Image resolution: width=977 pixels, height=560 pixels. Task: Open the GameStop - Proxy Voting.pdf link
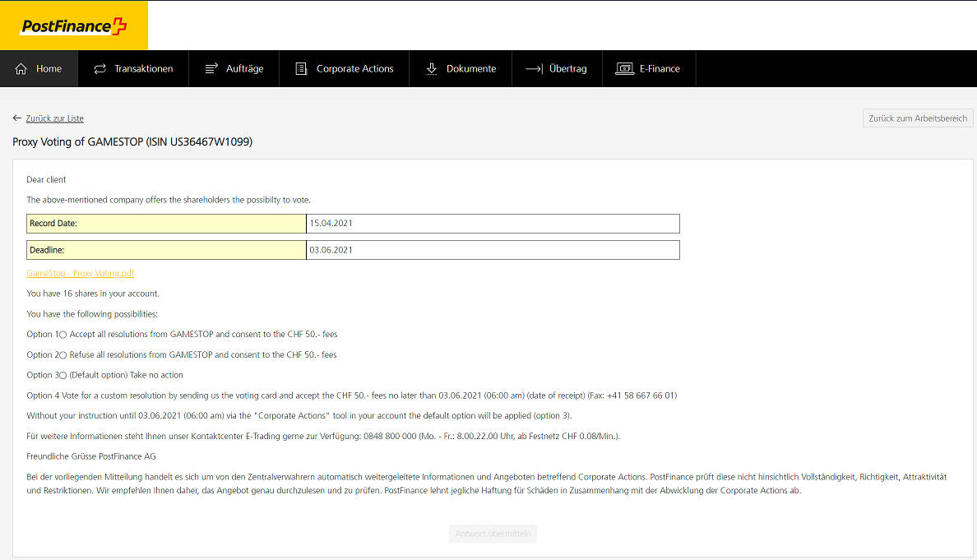click(81, 274)
